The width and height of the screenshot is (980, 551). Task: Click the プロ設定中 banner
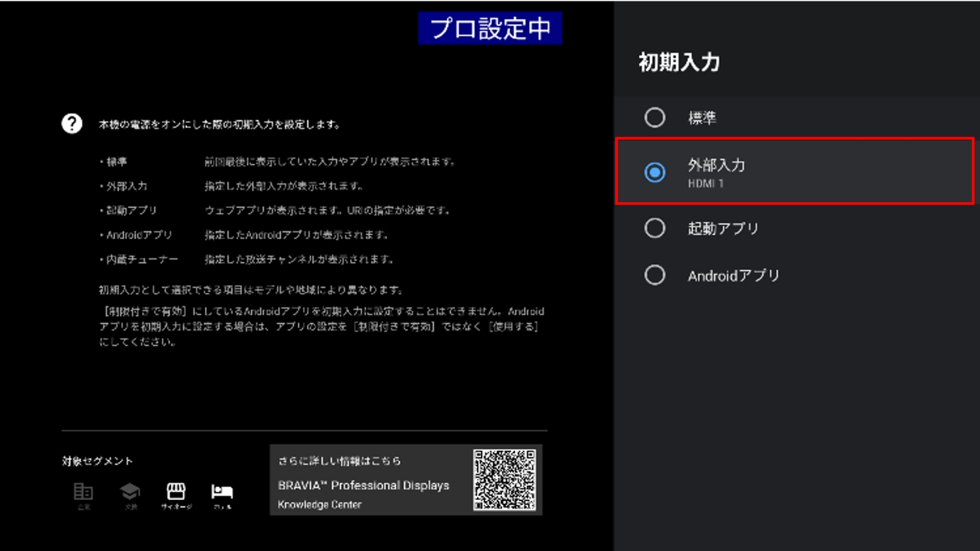[x=490, y=29]
